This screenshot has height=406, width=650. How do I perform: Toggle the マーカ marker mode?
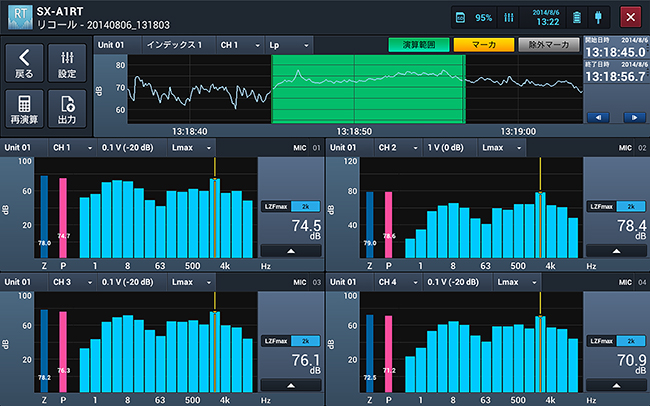(x=484, y=45)
